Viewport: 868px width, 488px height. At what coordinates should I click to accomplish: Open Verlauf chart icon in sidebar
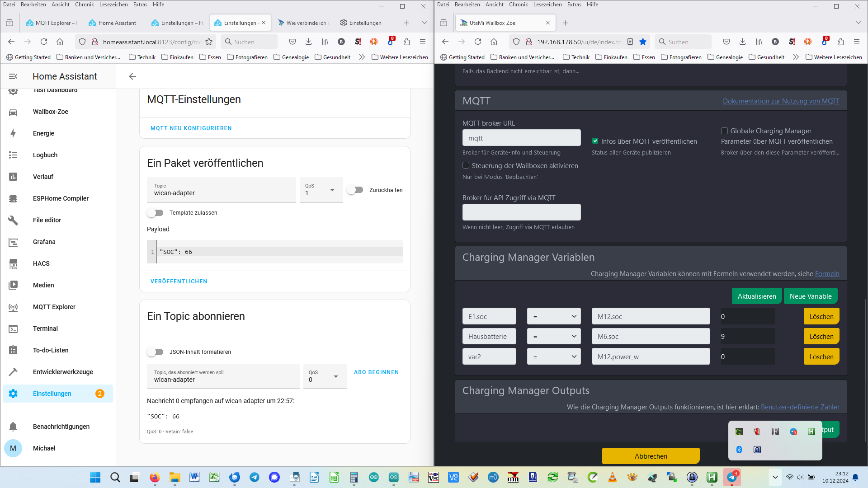13,177
